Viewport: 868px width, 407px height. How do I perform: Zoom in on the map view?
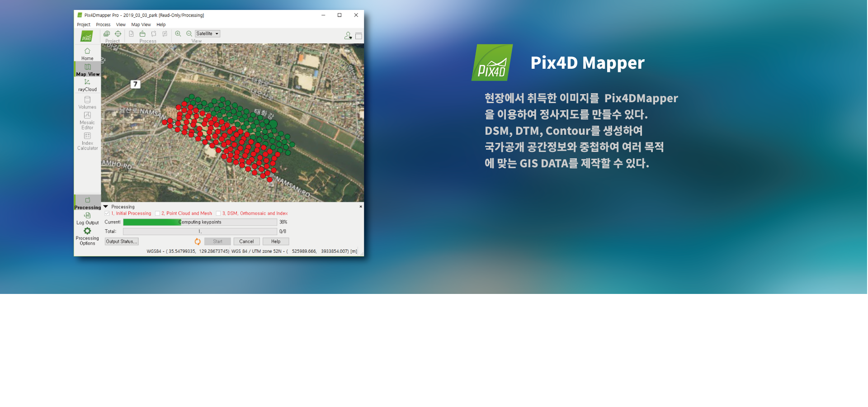point(178,34)
